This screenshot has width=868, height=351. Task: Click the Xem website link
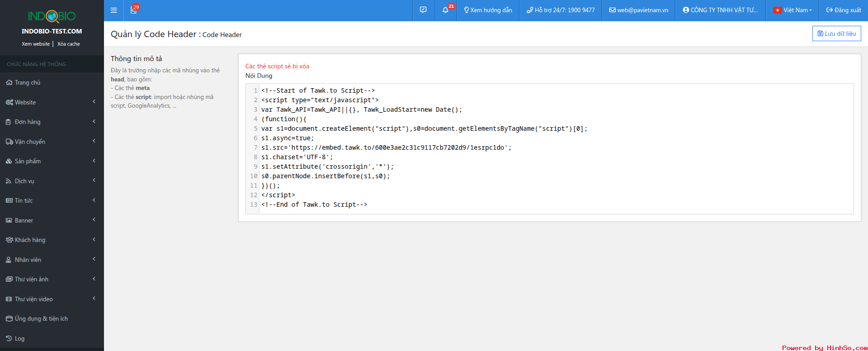(36, 44)
